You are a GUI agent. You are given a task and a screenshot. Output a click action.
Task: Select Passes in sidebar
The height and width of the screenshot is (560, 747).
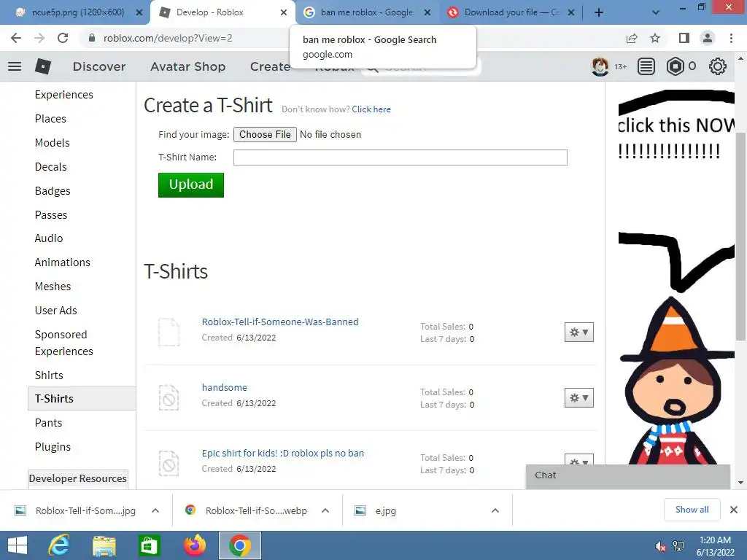click(x=51, y=215)
